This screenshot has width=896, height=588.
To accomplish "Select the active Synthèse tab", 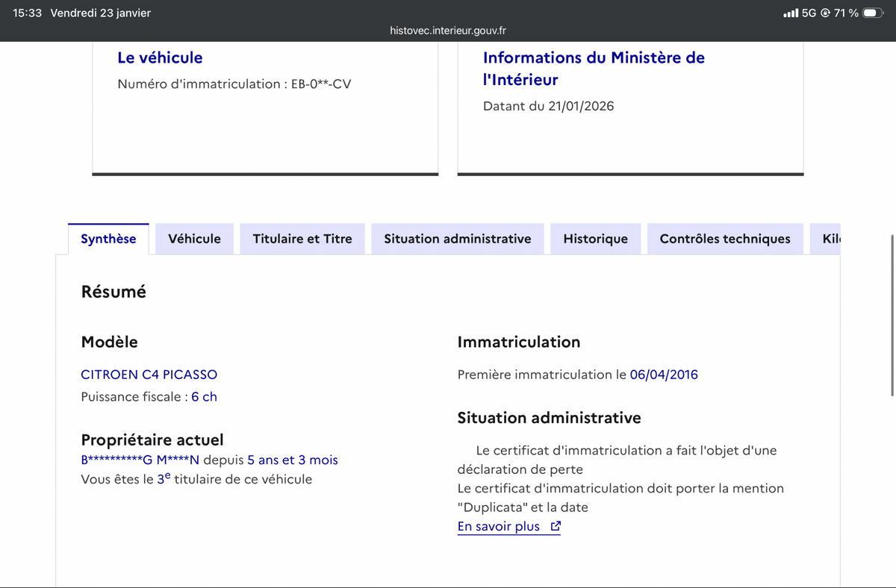I will (x=108, y=238).
